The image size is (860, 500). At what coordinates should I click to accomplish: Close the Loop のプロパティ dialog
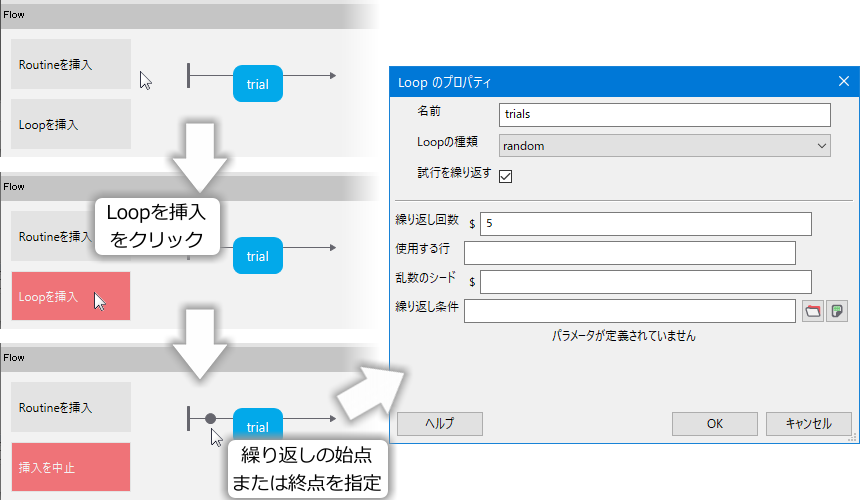(x=844, y=82)
